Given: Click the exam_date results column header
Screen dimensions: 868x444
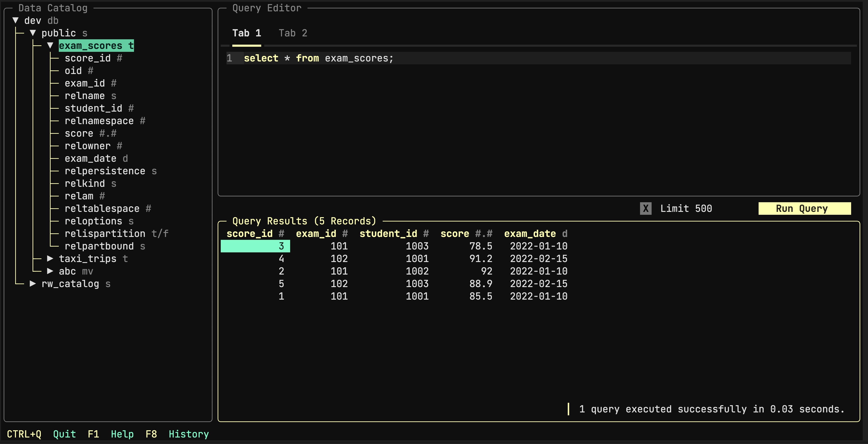Looking at the screenshot, I should click(530, 234).
